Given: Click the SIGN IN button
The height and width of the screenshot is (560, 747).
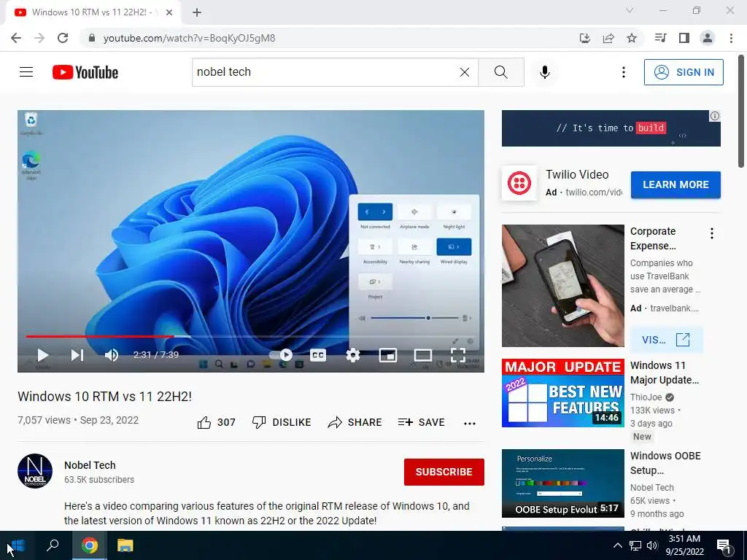Looking at the screenshot, I should pyautogui.click(x=684, y=72).
